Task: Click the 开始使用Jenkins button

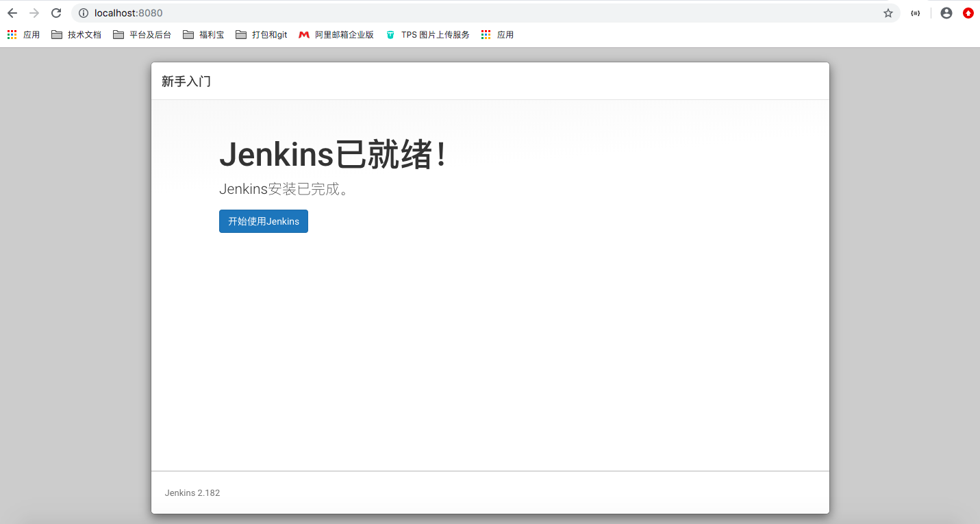Action: click(264, 221)
